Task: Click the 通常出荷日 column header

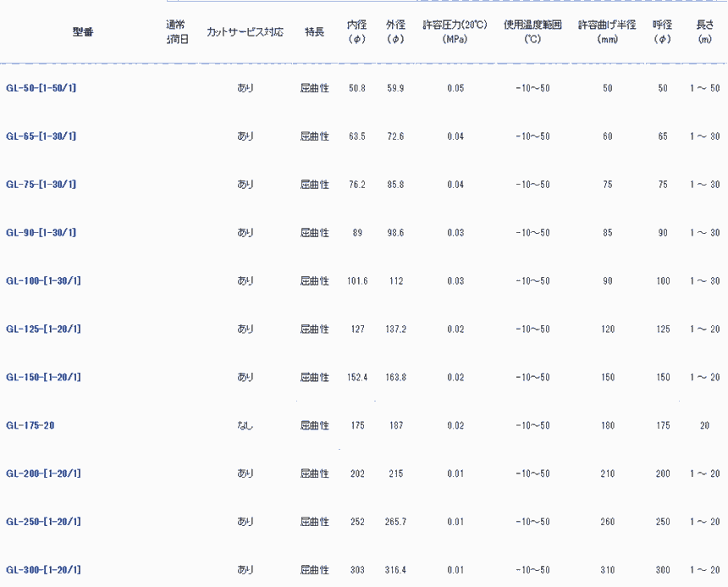Action: click(x=177, y=32)
